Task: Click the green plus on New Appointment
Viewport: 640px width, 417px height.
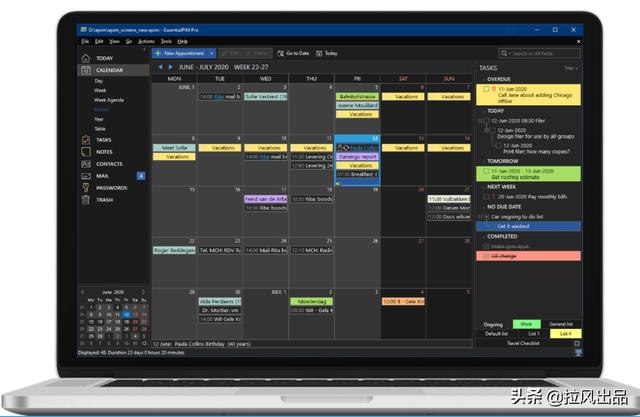Action: pyautogui.click(x=158, y=53)
